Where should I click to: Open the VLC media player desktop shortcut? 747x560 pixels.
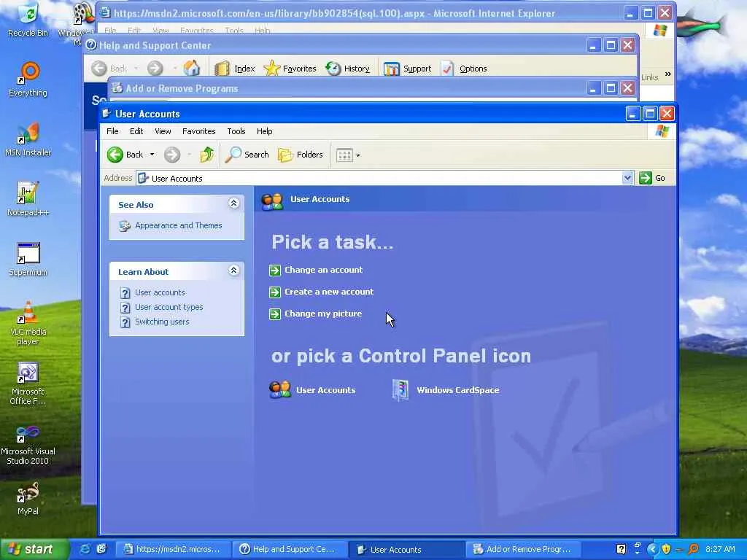coord(28,323)
